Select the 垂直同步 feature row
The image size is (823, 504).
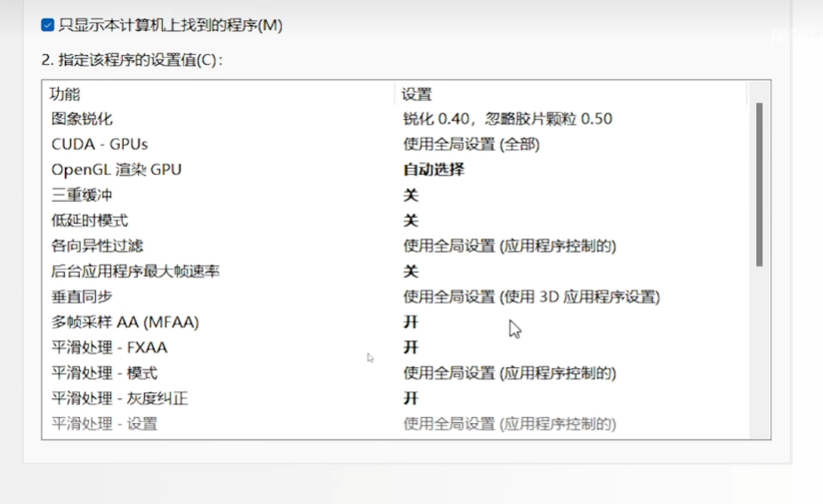click(82, 297)
